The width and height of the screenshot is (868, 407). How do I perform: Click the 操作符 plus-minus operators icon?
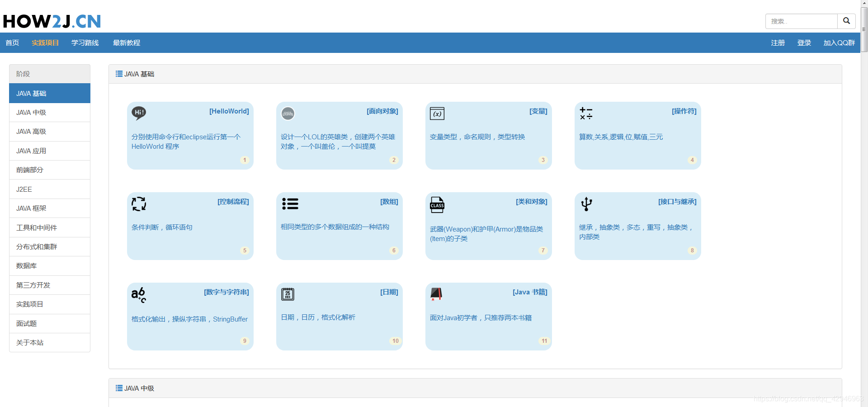pos(586,114)
